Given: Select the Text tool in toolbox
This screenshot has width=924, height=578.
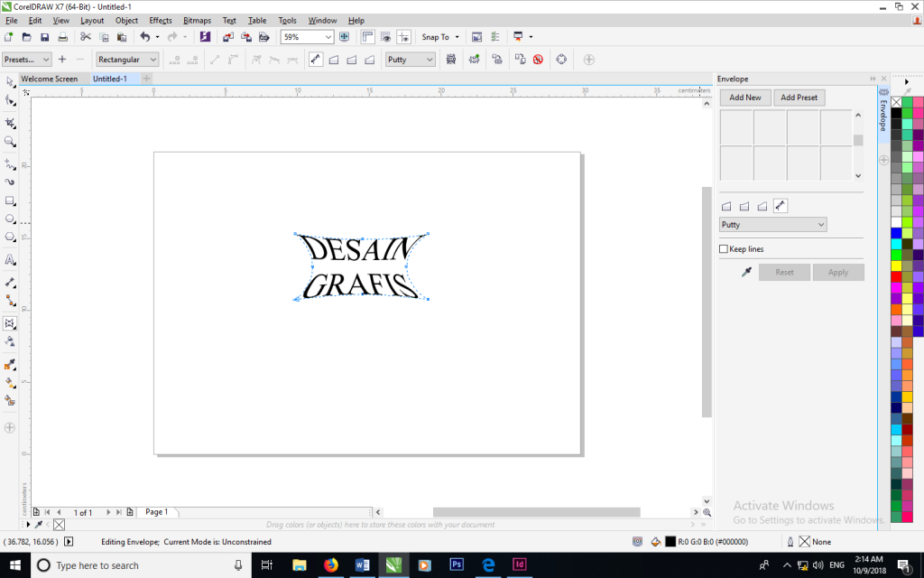Looking at the screenshot, I should 11,260.
